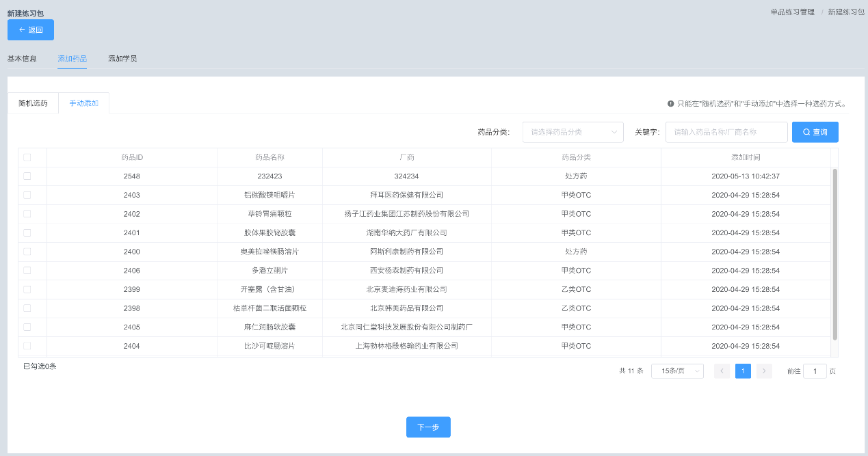
Task: Tick the select-all checkbox in table header
Action: [x=27, y=157]
